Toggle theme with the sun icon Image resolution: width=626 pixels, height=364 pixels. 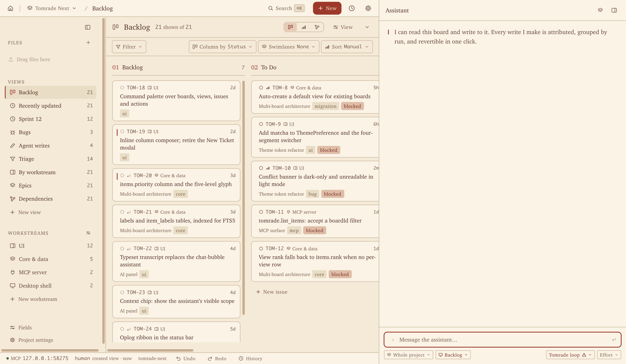368,8
